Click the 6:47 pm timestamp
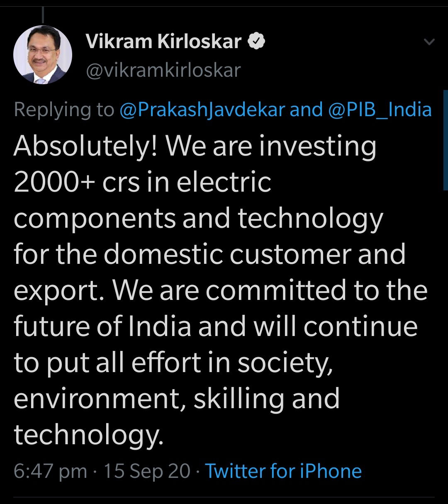 pyautogui.click(x=50, y=472)
